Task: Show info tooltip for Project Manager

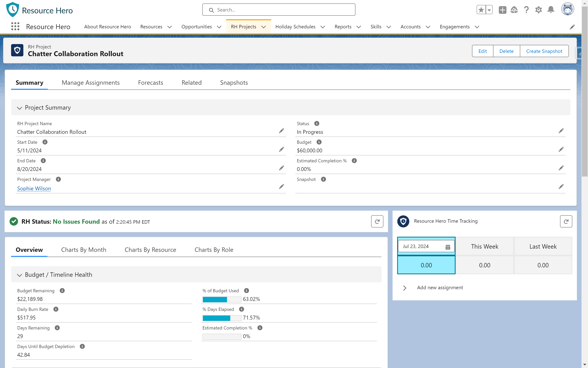Action: (x=58, y=179)
